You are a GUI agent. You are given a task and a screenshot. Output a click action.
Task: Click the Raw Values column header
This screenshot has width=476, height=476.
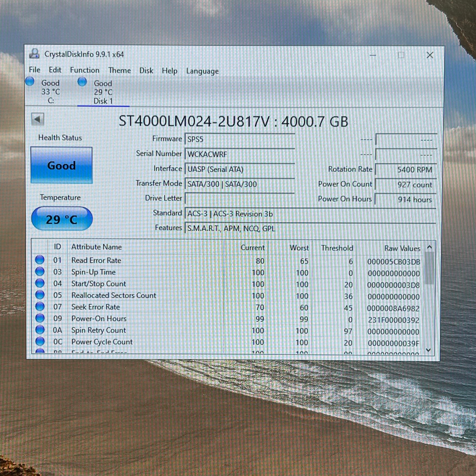coord(402,248)
